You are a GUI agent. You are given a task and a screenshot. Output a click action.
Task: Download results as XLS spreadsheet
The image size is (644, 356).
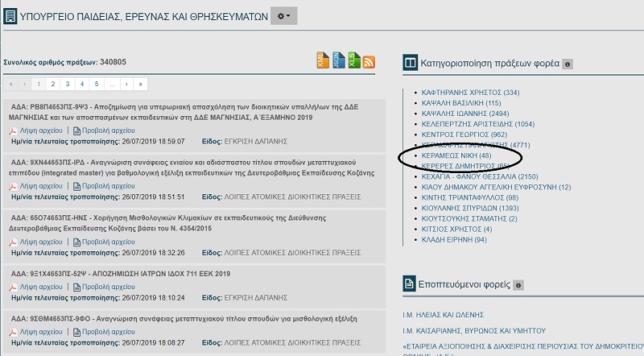(353, 61)
